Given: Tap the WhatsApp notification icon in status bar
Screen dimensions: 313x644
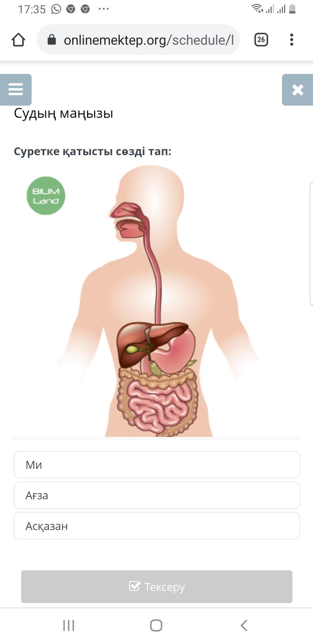Looking at the screenshot, I should coord(56,9).
